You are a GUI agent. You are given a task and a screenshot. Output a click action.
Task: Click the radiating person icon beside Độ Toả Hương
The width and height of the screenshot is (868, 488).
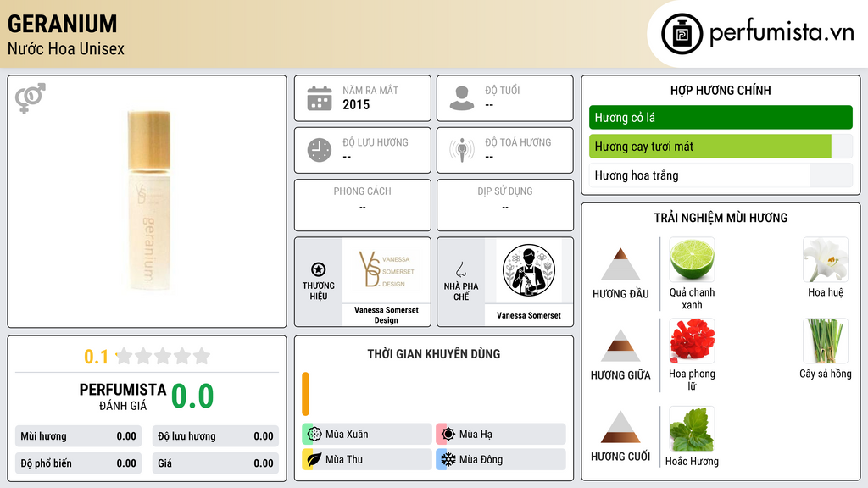pyautogui.click(x=462, y=150)
